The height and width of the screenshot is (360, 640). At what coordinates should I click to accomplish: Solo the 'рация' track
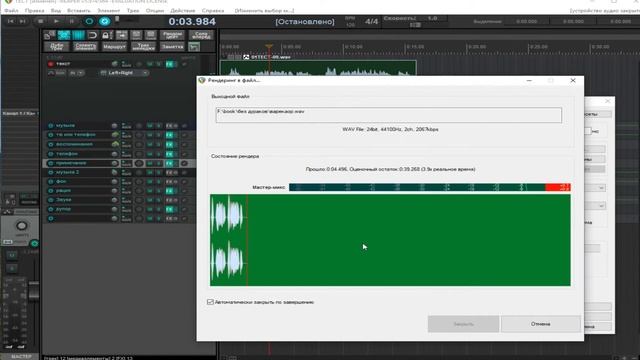159,191
